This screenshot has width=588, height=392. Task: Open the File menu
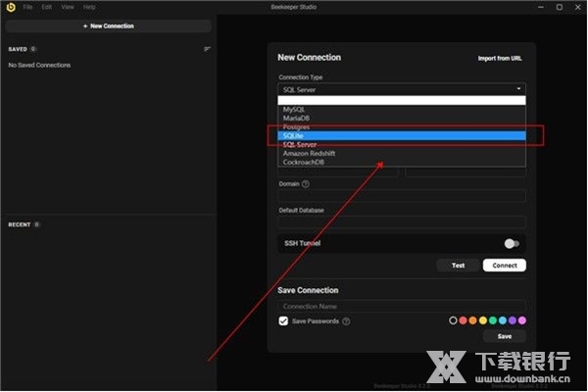coord(27,7)
